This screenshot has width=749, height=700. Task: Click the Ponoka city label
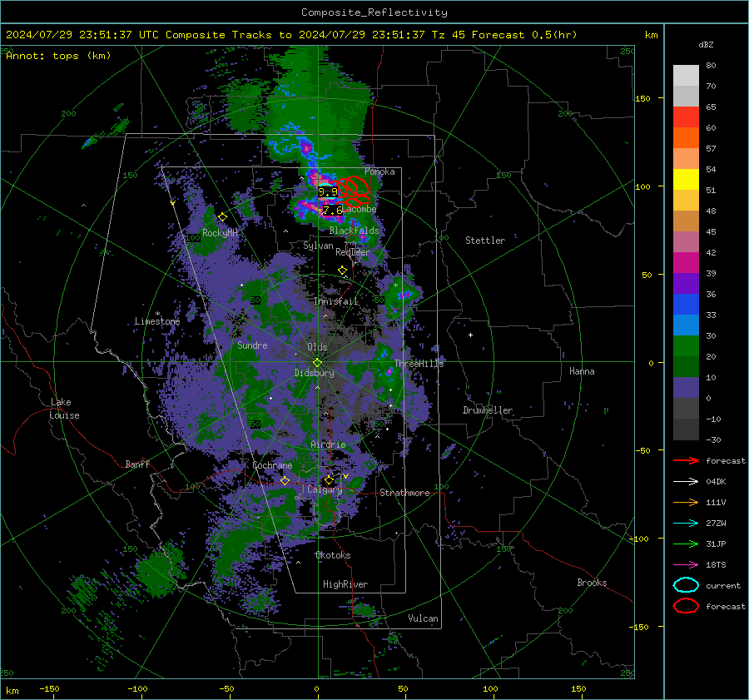379,171
